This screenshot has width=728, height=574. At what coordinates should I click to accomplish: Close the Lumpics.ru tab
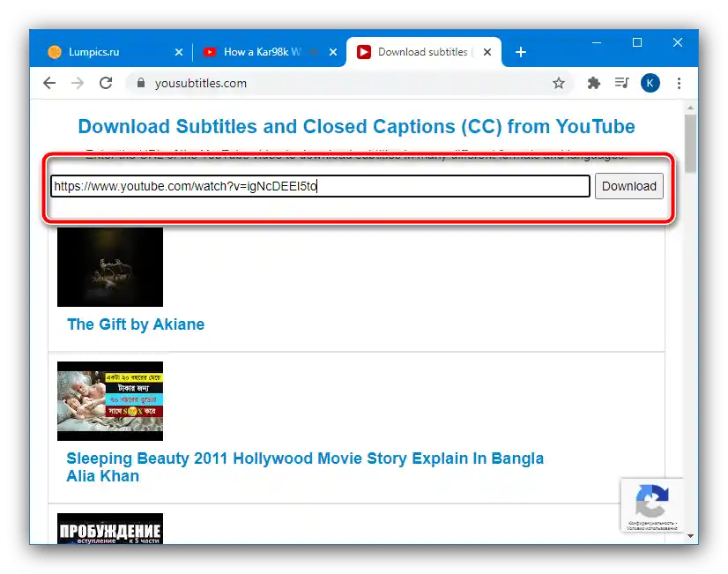[x=179, y=52]
